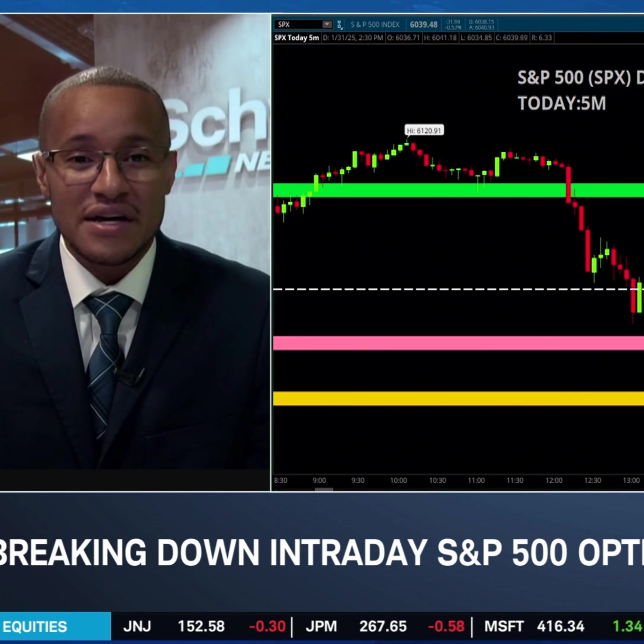644x644 pixels.
Task: Click the JPM price 267.65
Action: (383, 627)
